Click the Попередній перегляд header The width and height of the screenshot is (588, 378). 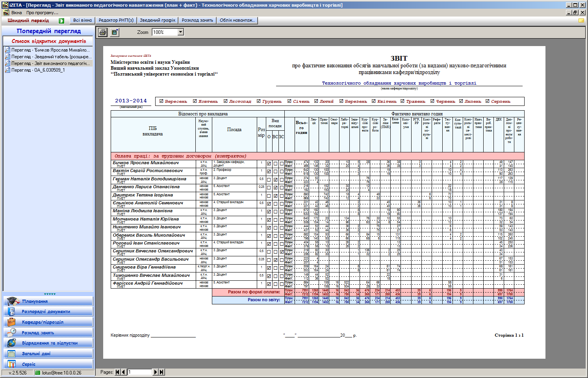[x=48, y=31]
